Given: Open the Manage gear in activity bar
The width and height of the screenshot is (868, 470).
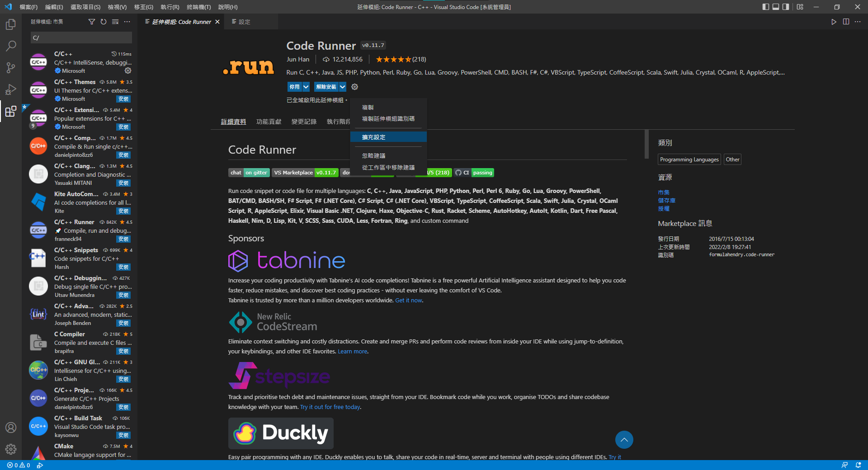Looking at the screenshot, I should 11,449.
